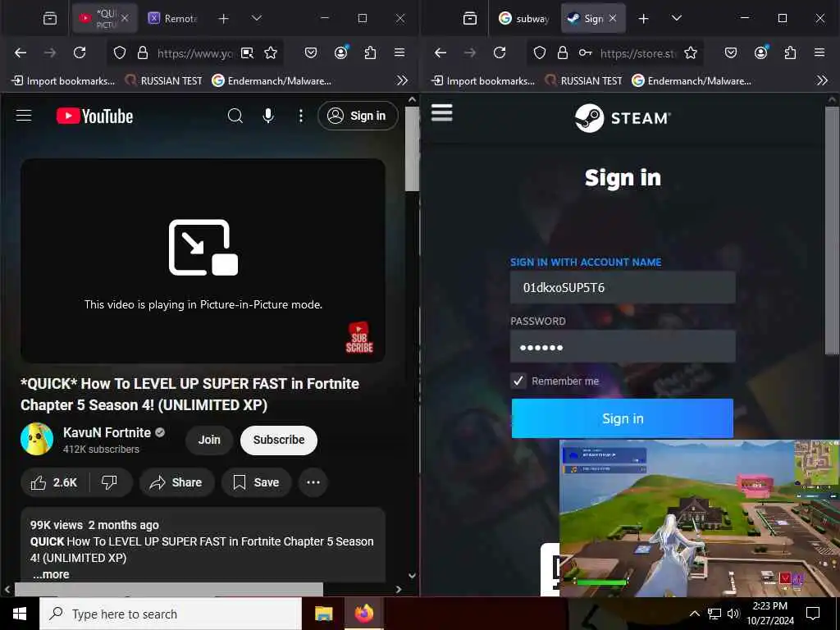Open left Firefox application menu
Image resolution: width=840 pixels, height=630 pixels.
pos(399,52)
